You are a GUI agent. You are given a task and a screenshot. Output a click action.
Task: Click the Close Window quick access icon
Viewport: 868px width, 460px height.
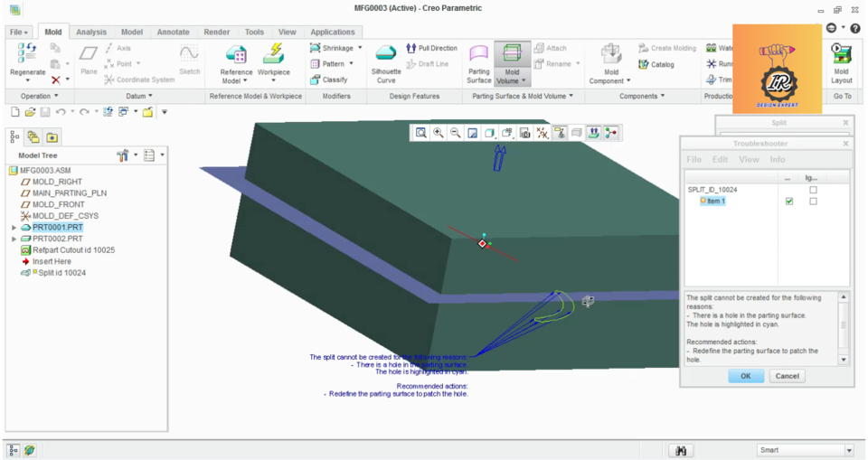(x=147, y=112)
